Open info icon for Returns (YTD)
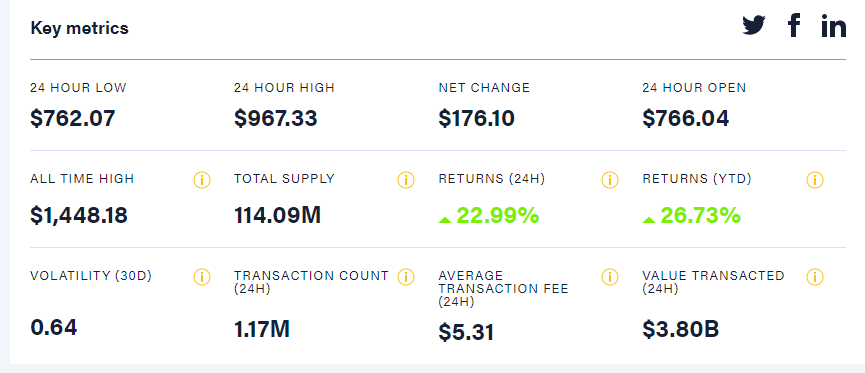Image resolution: width=865 pixels, height=373 pixels. pyautogui.click(x=815, y=180)
